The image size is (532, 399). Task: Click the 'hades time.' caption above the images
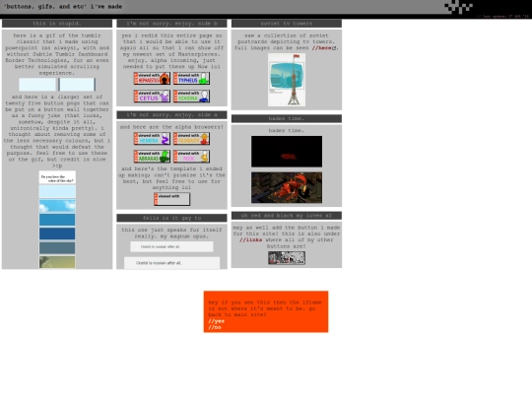(x=287, y=130)
